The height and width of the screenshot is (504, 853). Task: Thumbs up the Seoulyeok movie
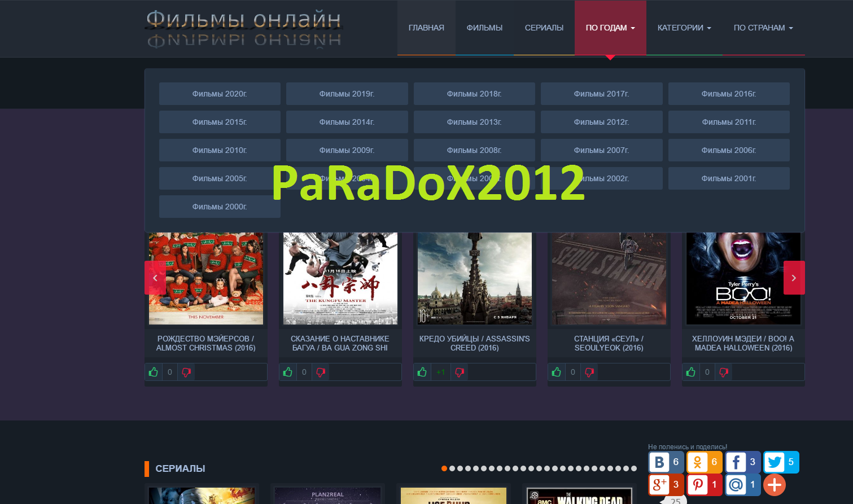[557, 372]
